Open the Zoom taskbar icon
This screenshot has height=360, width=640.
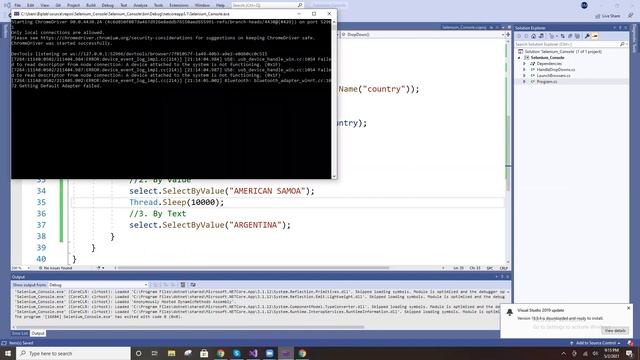pos(269,353)
